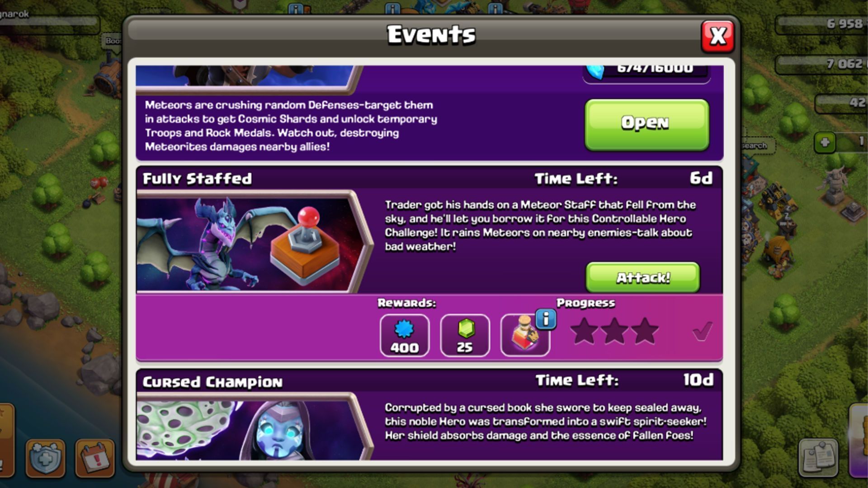
Task: Click the first progress star
Action: pyautogui.click(x=584, y=331)
